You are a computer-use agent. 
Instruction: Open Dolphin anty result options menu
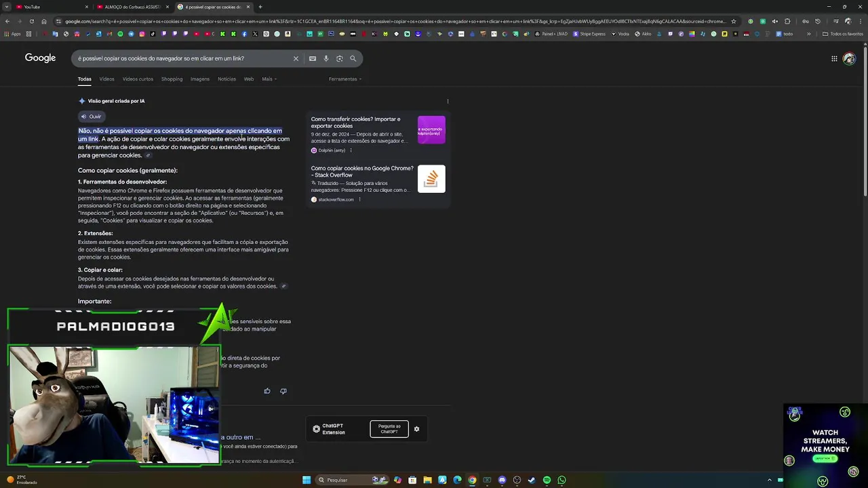coord(351,150)
